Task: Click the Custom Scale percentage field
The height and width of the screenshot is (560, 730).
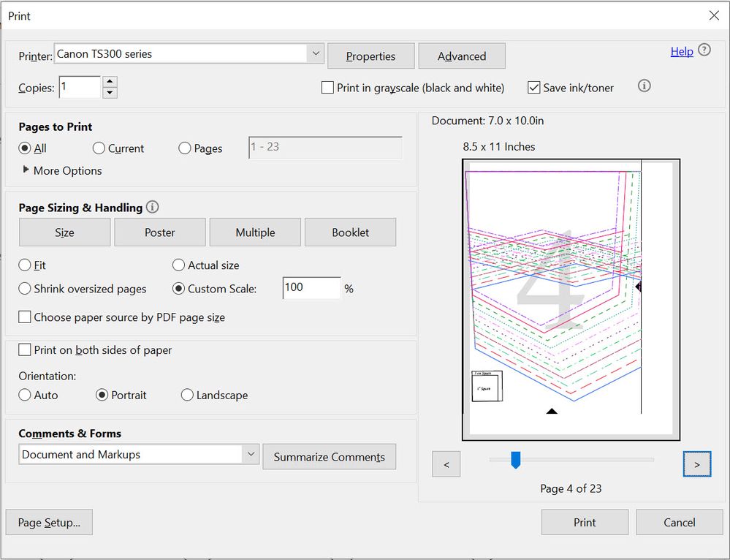Action: (311, 288)
